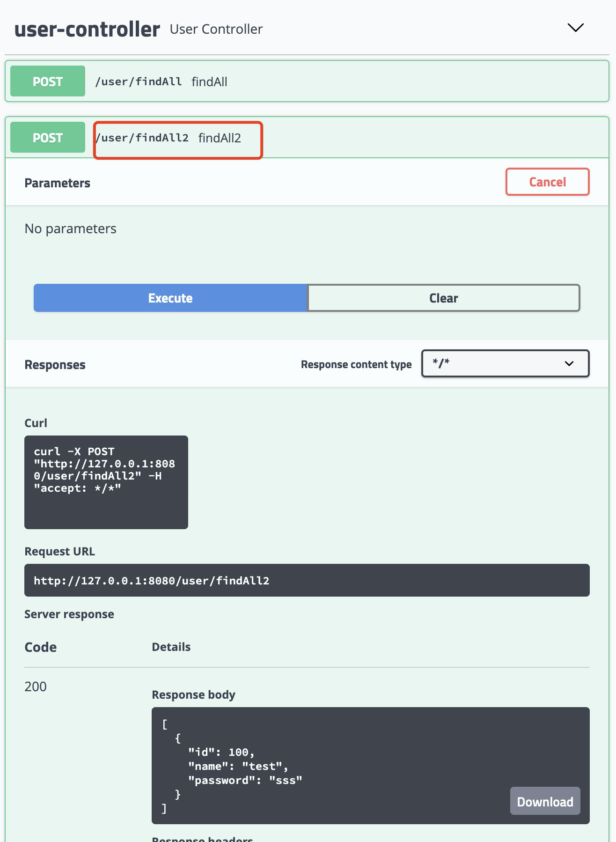
Task: Click the "name": "test" line in response
Action: 238,766
